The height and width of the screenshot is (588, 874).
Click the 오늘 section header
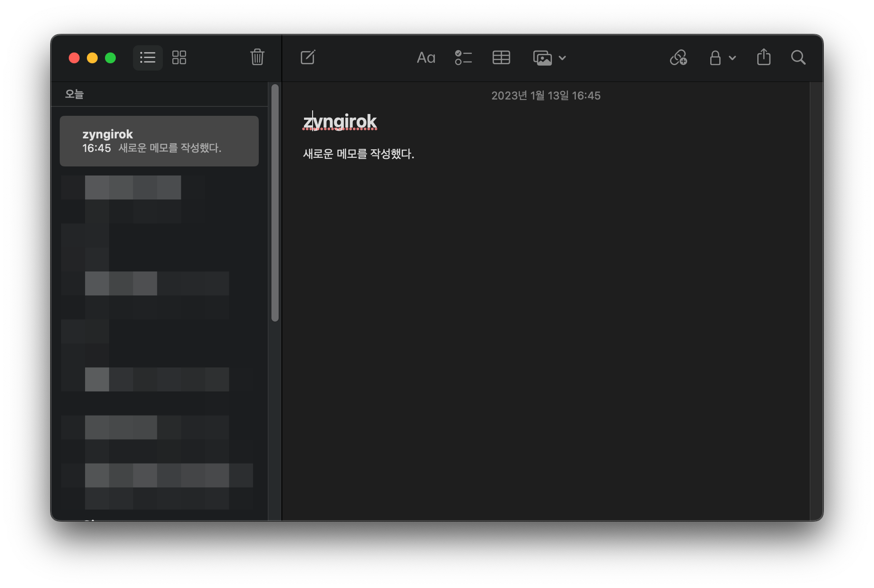(x=75, y=94)
